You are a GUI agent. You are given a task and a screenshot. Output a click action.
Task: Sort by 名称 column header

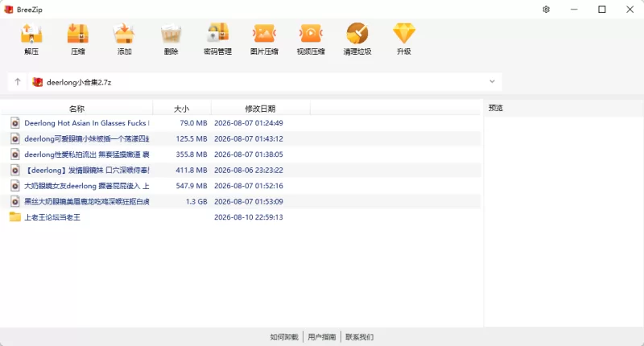pyautogui.click(x=76, y=109)
